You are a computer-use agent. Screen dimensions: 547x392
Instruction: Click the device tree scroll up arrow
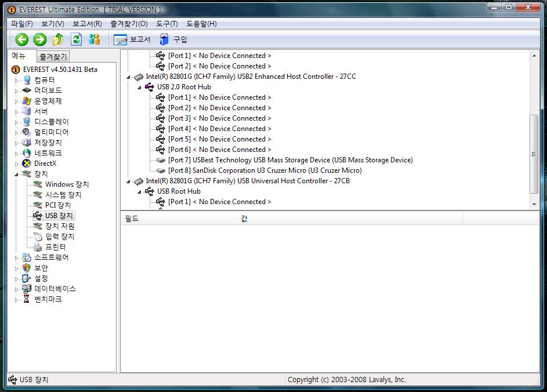coord(534,56)
